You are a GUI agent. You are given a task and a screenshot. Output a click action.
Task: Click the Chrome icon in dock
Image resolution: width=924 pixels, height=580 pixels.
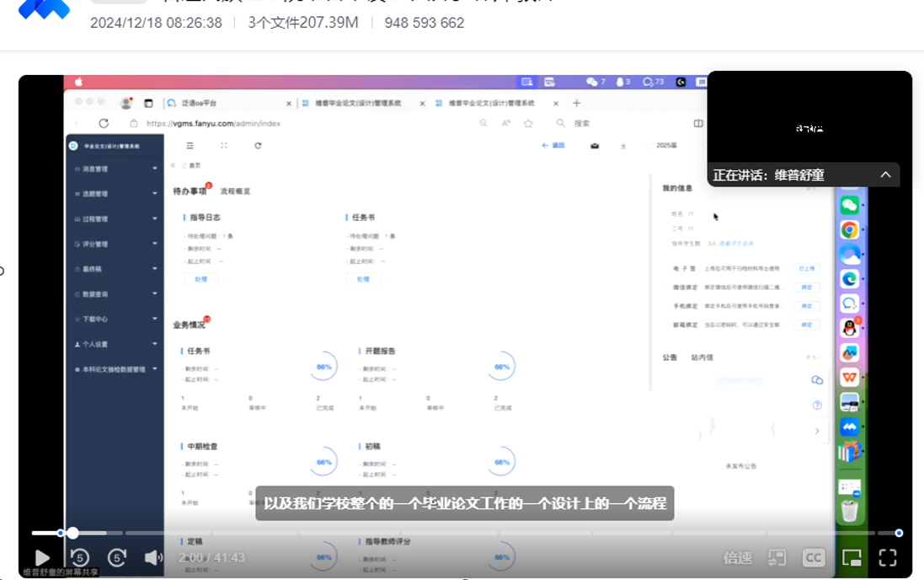pyautogui.click(x=849, y=229)
